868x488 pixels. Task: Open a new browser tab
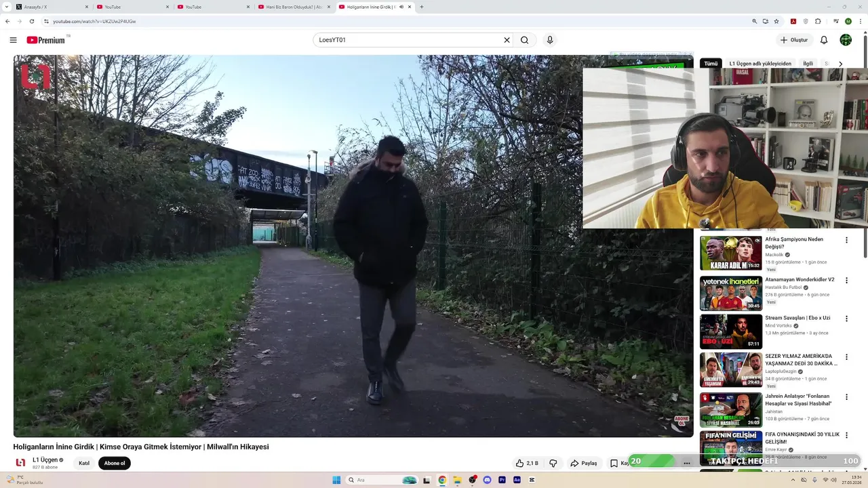[x=422, y=7]
